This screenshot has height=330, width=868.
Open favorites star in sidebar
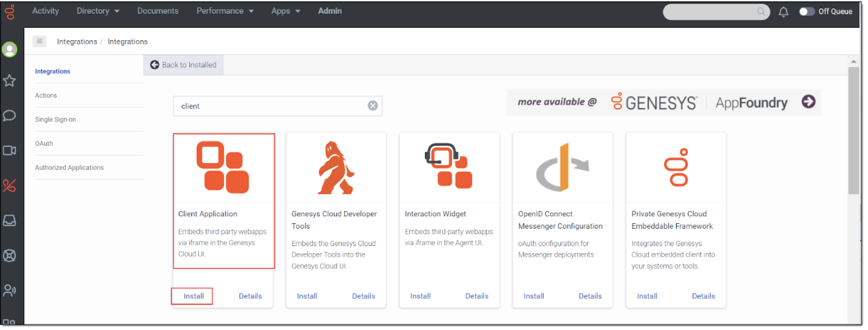[x=10, y=81]
